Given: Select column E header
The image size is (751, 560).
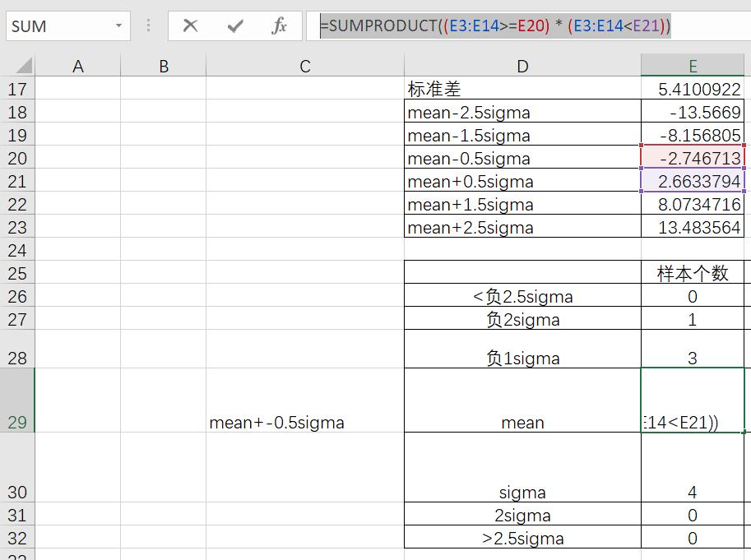Looking at the screenshot, I should click(x=693, y=66).
